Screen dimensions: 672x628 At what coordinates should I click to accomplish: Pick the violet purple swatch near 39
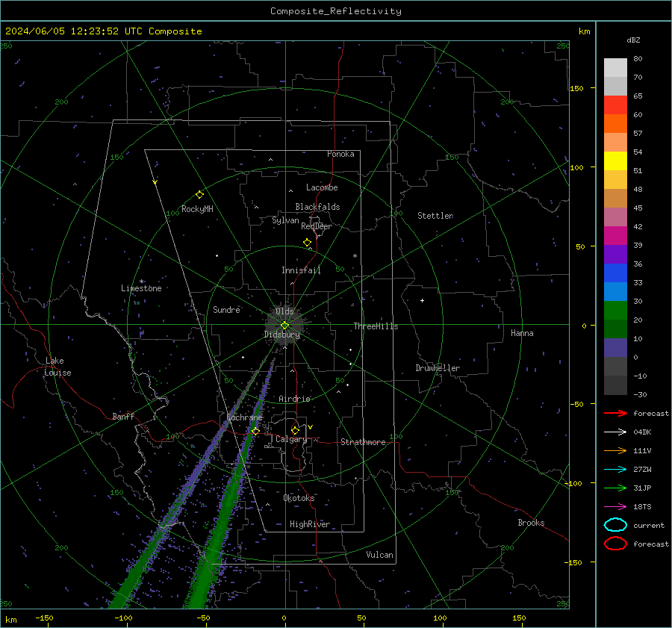615,254
